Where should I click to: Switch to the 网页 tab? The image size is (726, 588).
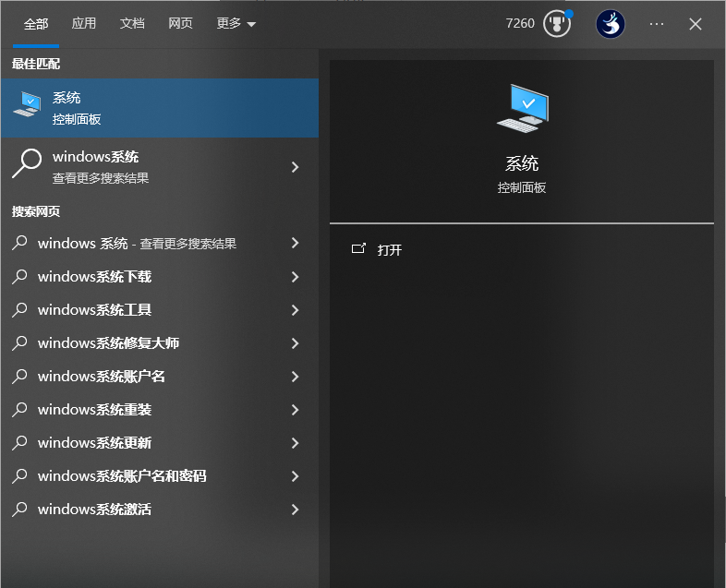coord(180,23)
